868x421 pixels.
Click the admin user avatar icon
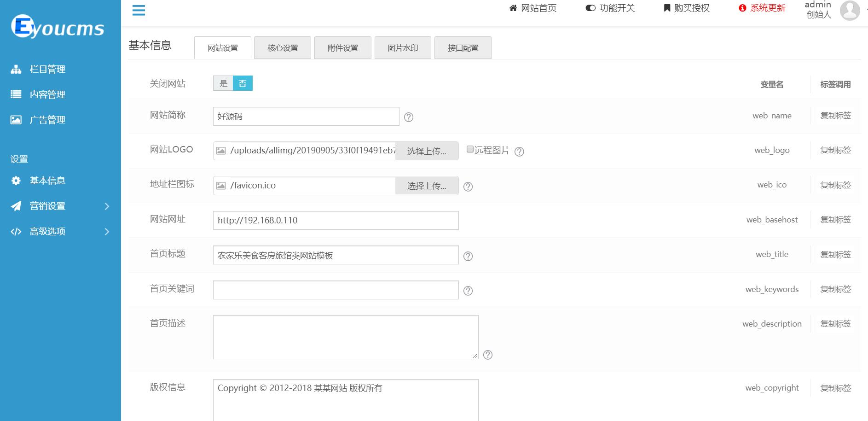[849, 10]
